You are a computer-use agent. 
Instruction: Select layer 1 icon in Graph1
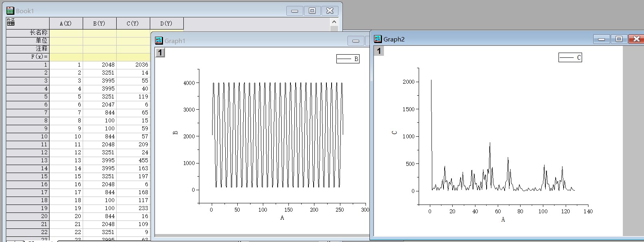(x=160, y=53)
